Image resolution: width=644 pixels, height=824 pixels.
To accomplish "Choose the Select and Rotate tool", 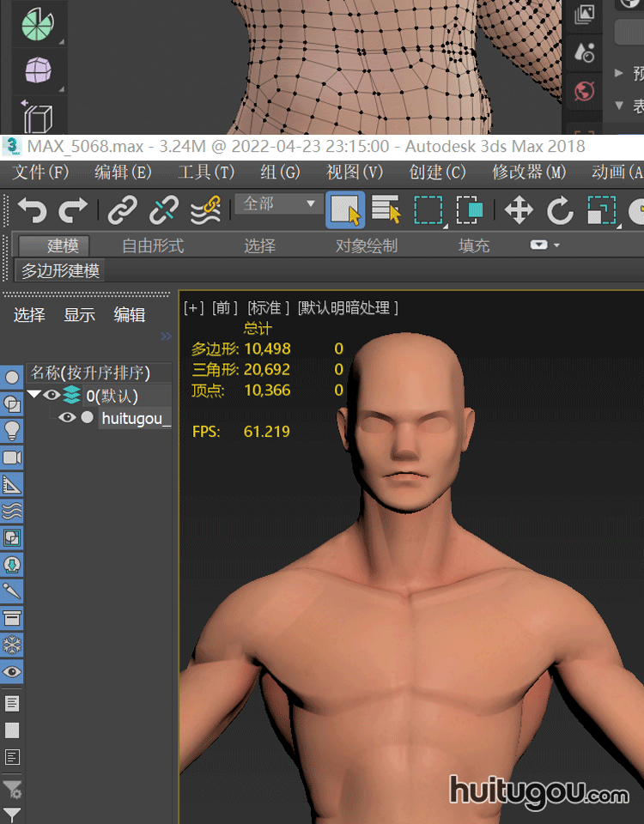I will [560, 209].
